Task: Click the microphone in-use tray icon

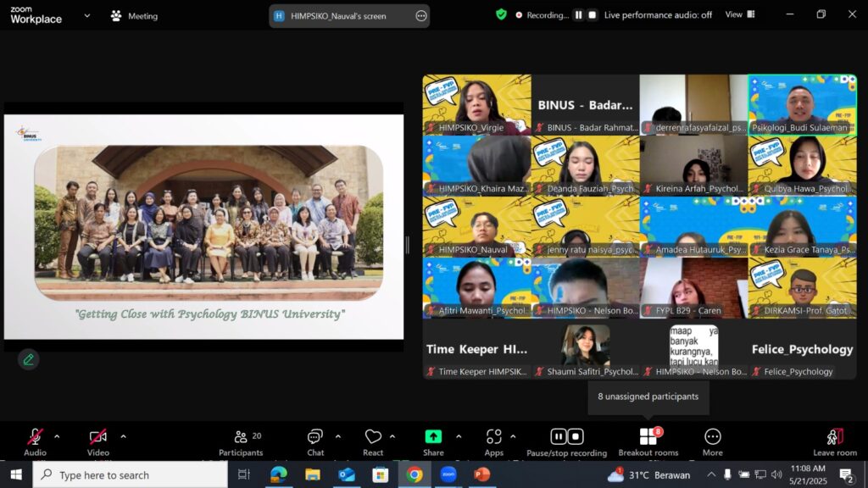Action: (727, 474)
